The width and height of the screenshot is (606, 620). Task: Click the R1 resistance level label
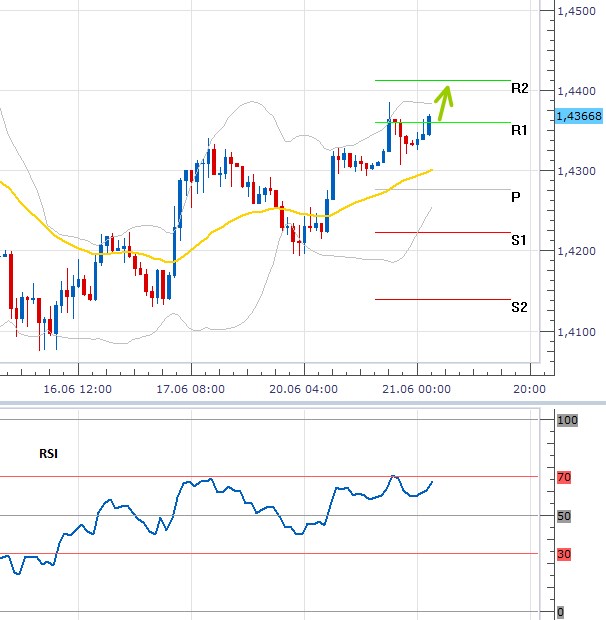pos(519,130)
